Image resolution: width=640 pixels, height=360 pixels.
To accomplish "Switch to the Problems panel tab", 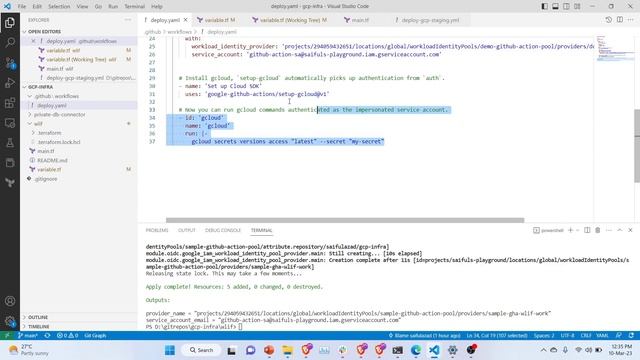I will coord(157,230).
